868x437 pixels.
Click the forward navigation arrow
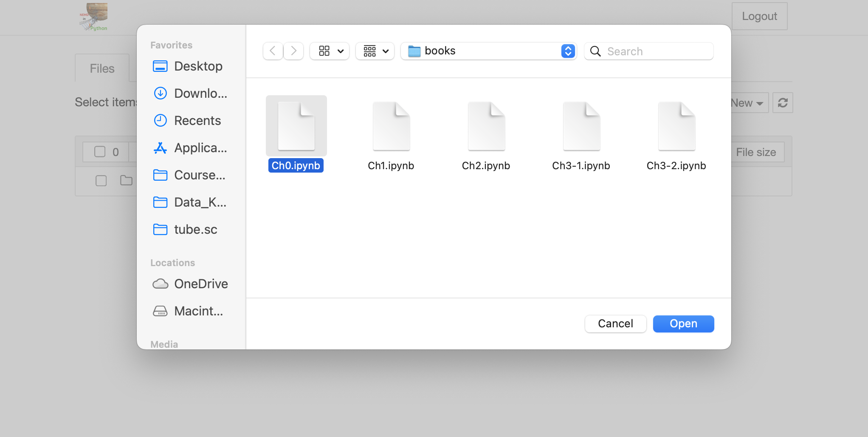pos(293,51)
